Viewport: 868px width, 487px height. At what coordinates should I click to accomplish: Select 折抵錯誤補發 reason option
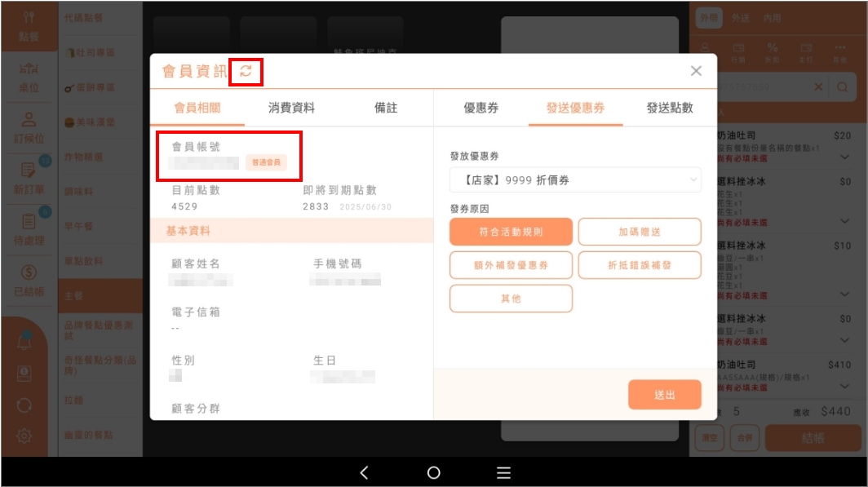pos(640,265)
